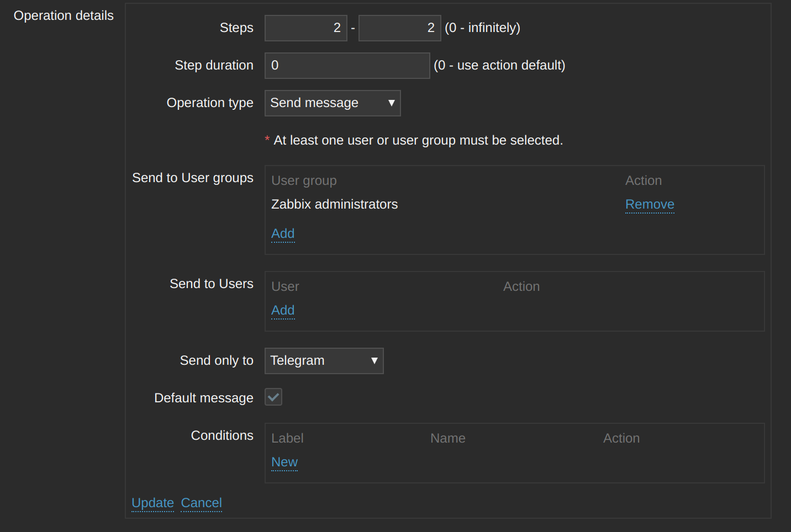Toggle the Default message checkbox

273,397
